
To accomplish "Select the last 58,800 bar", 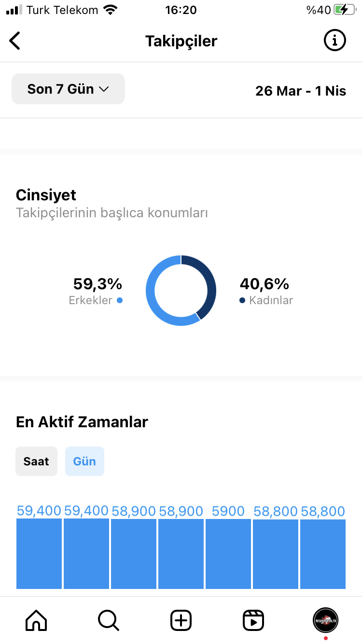I will click(323, 554).
